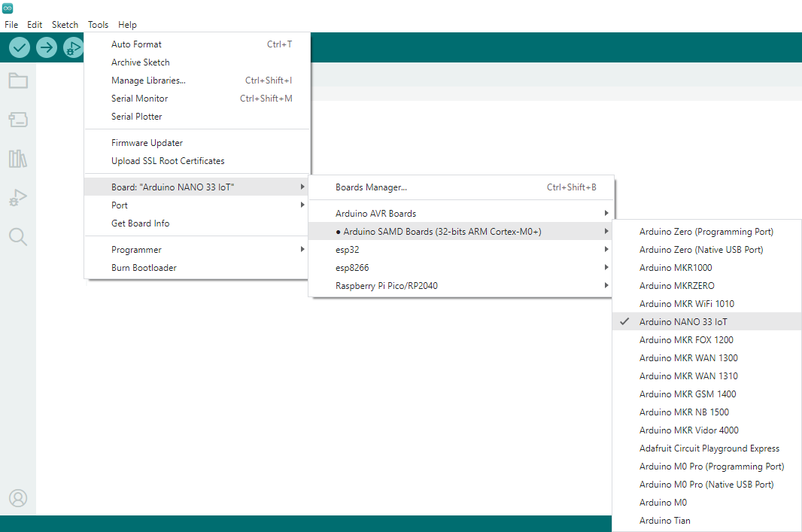Select Arduino Zero (Native USB Port) board

pyautogui.click(x=707, y=250)
